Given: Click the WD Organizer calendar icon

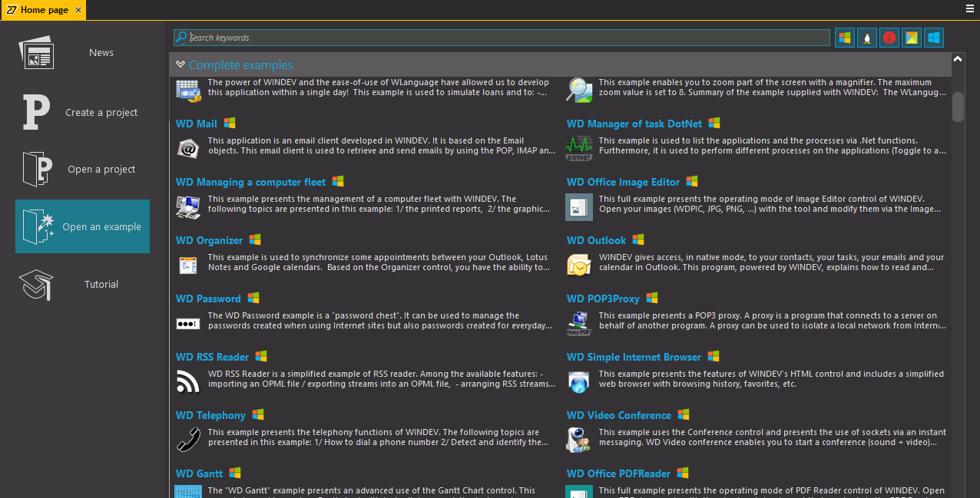Looking at the screenshot, I should tap(188, 265).
